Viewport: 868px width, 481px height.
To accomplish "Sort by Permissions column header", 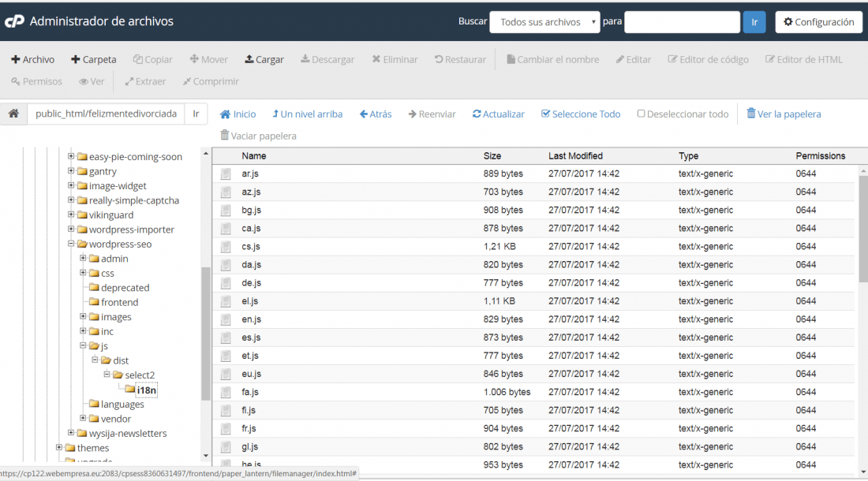I will (821, 156).
